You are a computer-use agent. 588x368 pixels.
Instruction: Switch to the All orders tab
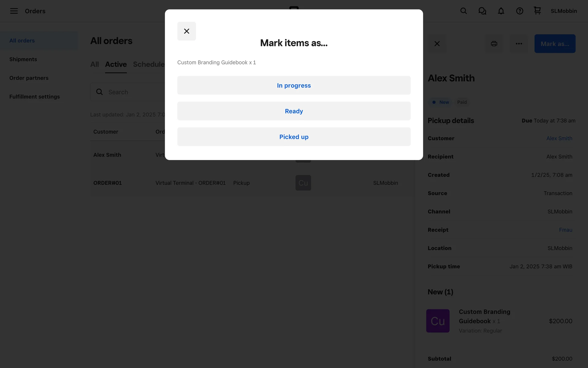pyautogui.click(x=94, y=64)
